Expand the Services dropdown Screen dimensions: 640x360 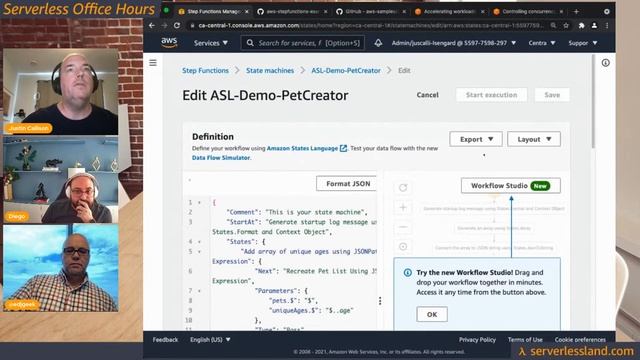tap(211, 43)
